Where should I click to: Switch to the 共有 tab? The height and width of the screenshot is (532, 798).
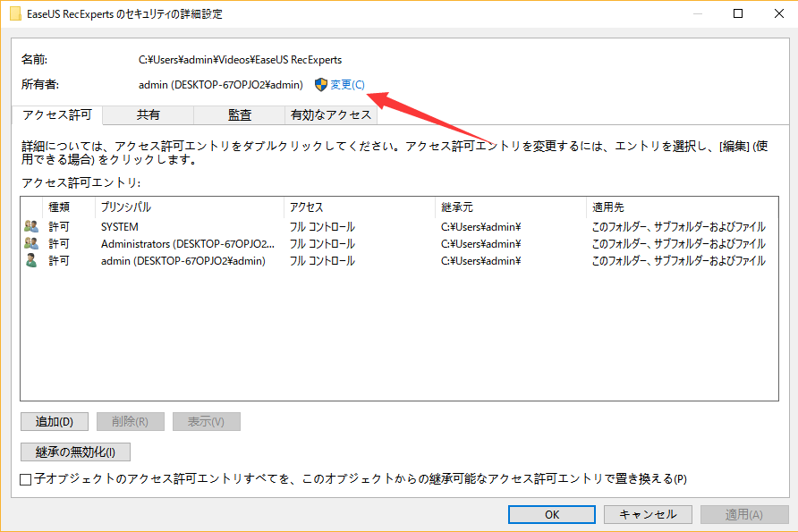pos(148,114)
